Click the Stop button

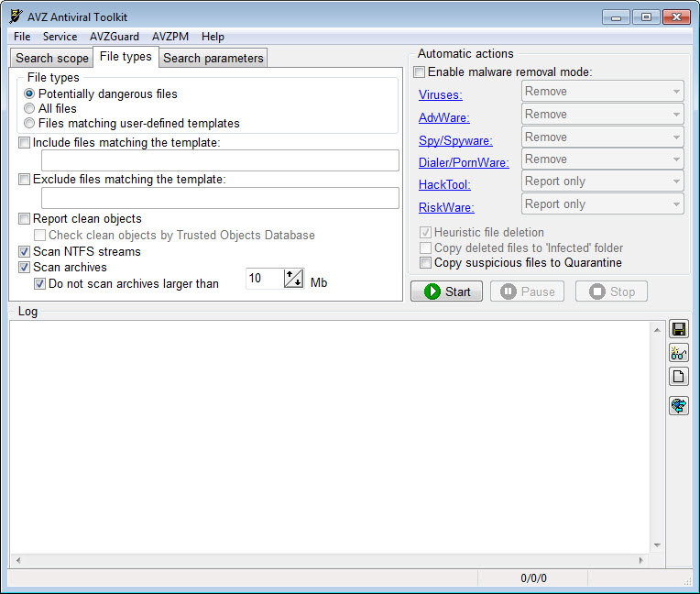click(x=612, y=291)
